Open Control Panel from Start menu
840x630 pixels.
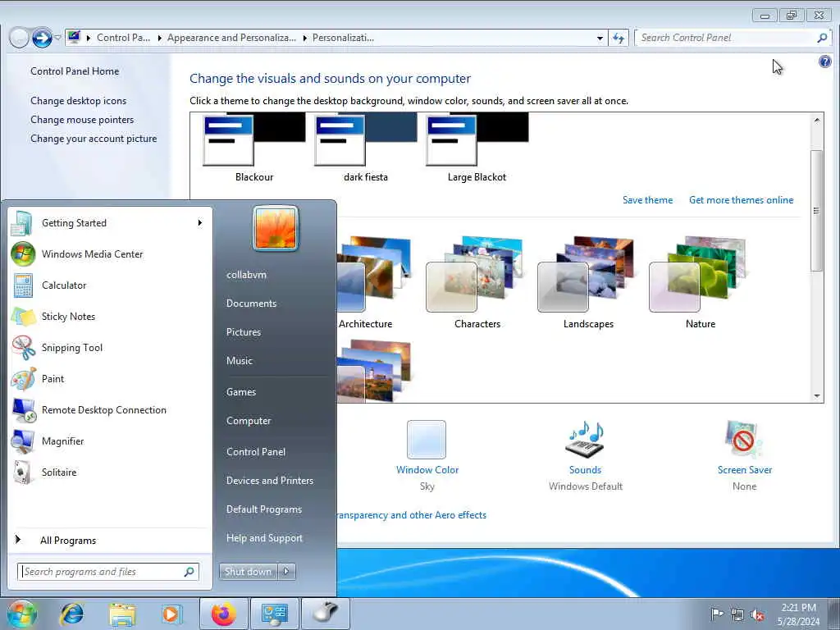[x=256, y=452]
